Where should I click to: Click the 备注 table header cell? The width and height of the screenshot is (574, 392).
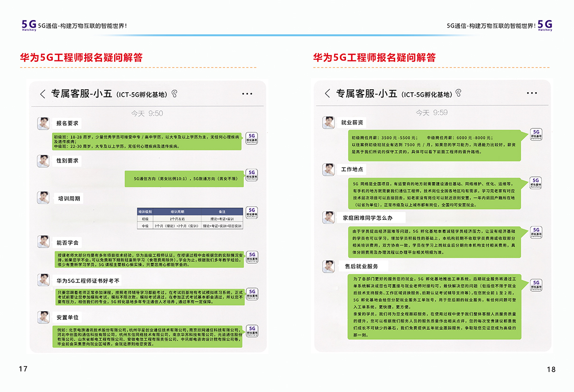tap(222, 211)
